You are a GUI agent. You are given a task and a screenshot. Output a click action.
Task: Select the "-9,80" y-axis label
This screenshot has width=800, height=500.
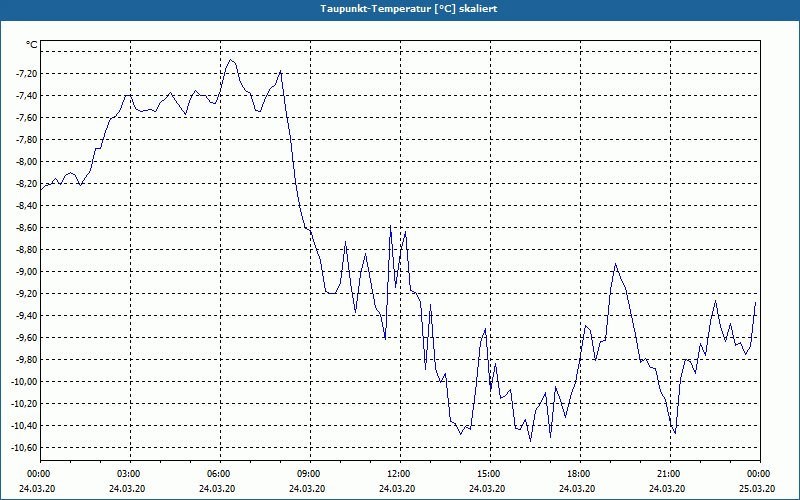27,359
